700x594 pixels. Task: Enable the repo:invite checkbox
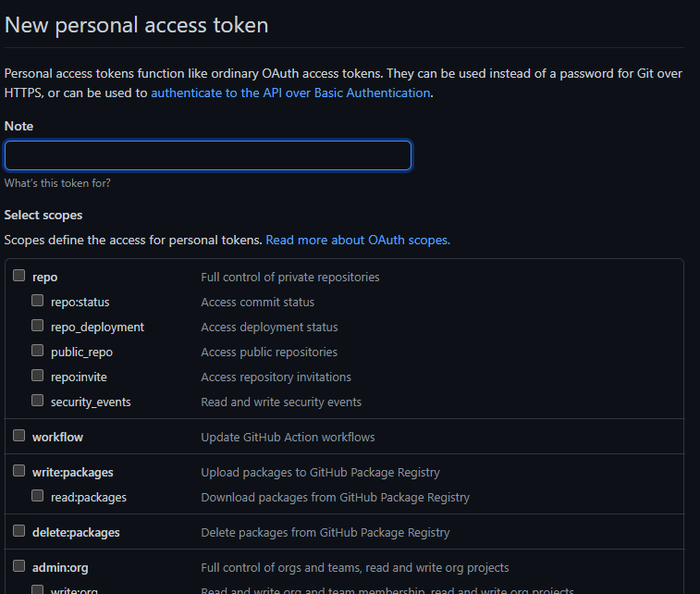(x=38, y=376)
